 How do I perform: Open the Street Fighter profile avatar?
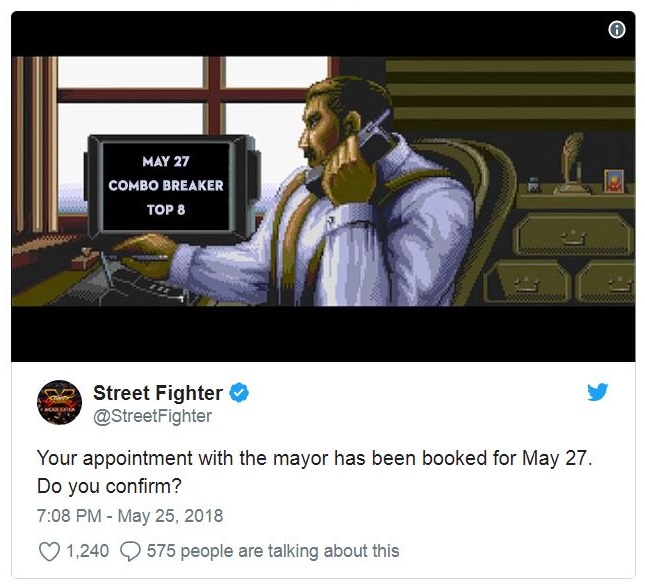tap(59, 402)
